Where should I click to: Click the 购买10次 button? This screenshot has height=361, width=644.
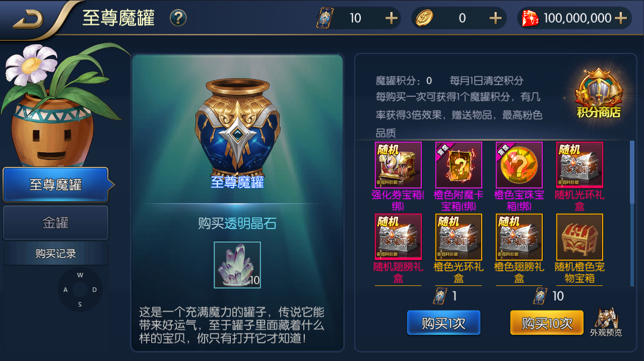pyautogui.click(x=547, y=323)
